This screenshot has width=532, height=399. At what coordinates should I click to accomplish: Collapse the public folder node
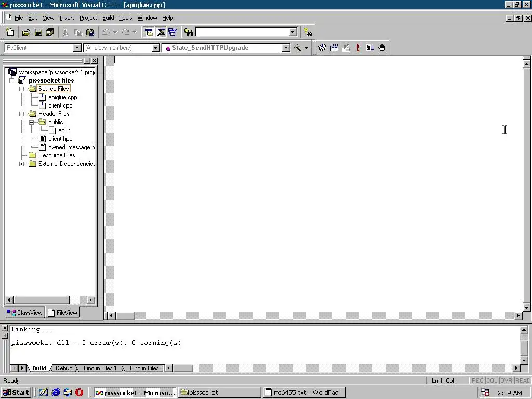(x=32, y=122)
